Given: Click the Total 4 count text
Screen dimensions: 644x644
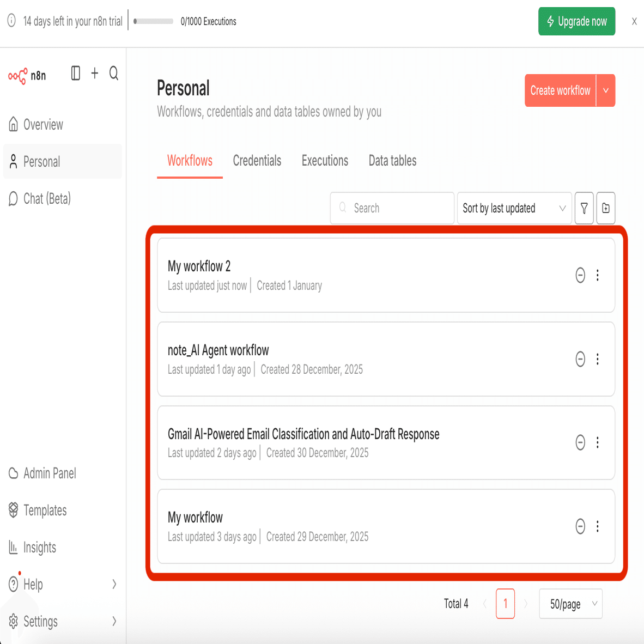Looking at the screenshot, I should pos(456,604).
